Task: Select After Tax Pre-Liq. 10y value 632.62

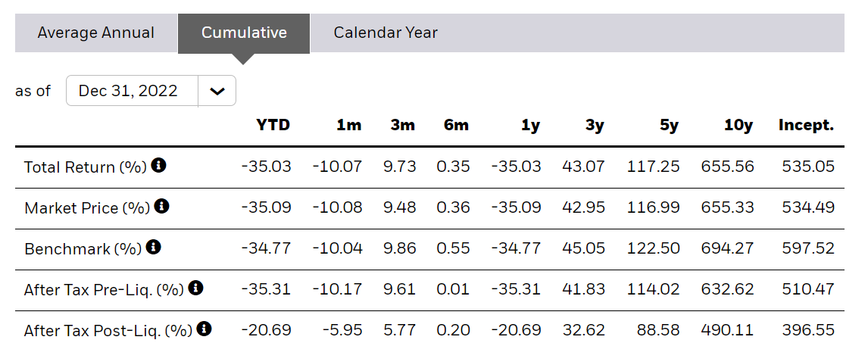Action: [727, 288]
